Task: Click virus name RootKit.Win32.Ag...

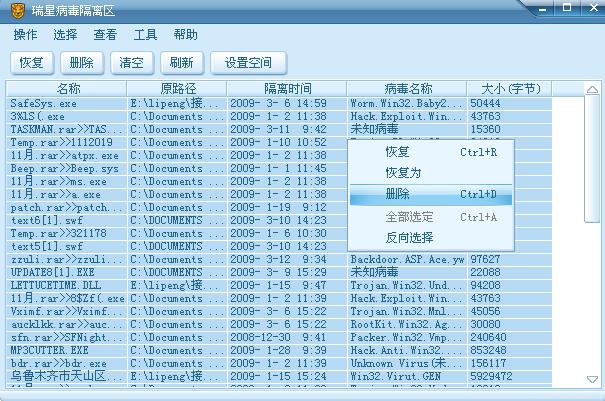Action: [x=406, y=324]
